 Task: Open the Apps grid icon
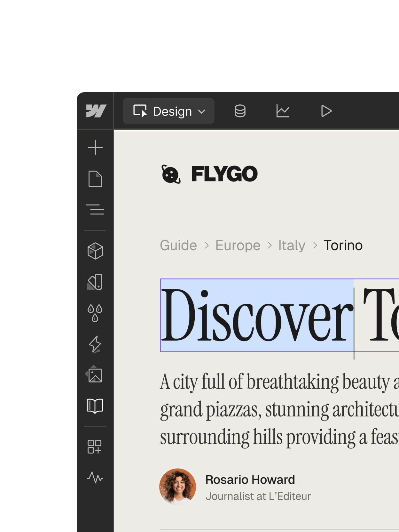[x=95, y=447]
